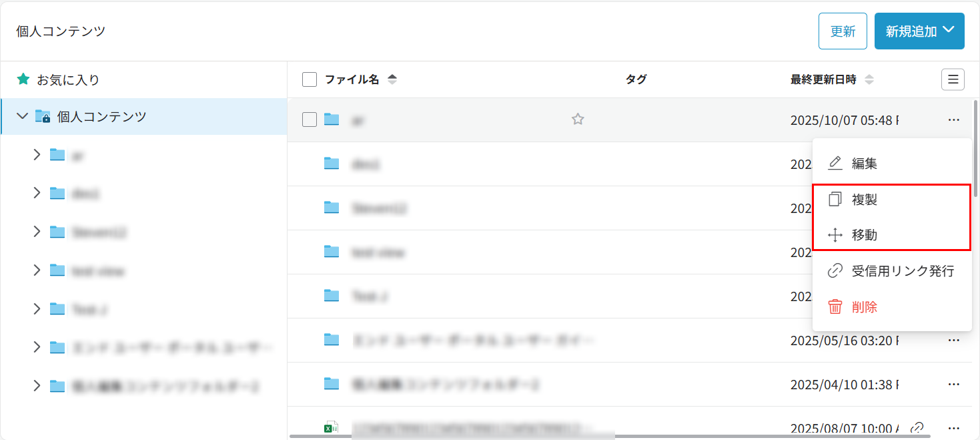Image resolution: width=980 pixels, height=440 pixels.
Task: Collapse the 個人コンテンツ tree node
Action: pos(22,116)
